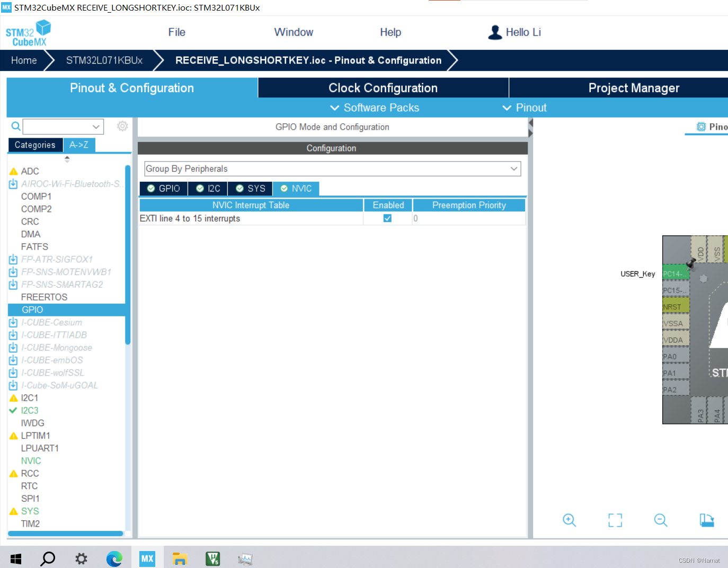The width and height of the screenshot is (728, 568).
Task: Select LPUART1 in the categories list
Action: 40,448
